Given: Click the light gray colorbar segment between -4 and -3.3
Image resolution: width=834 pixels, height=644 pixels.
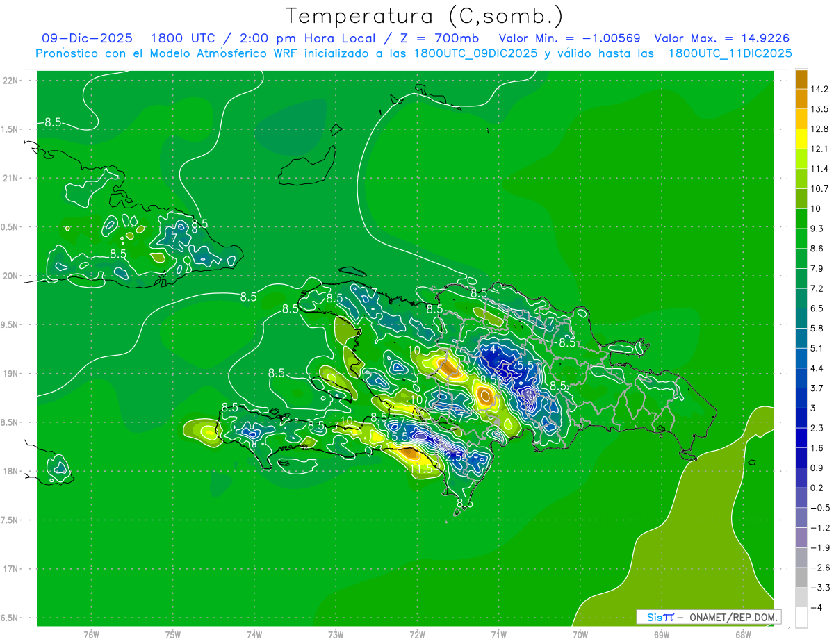Looking at the screenshot, I should point(801,597).
